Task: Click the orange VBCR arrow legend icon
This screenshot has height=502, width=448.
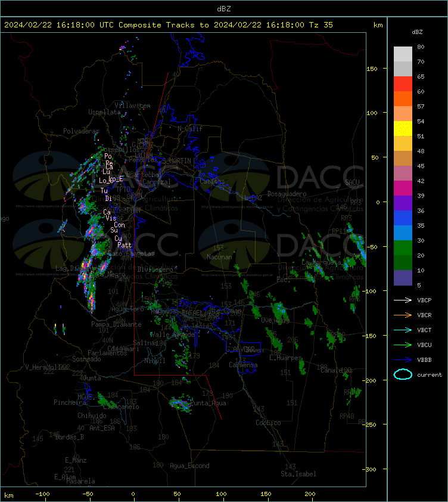Action: 403,315
